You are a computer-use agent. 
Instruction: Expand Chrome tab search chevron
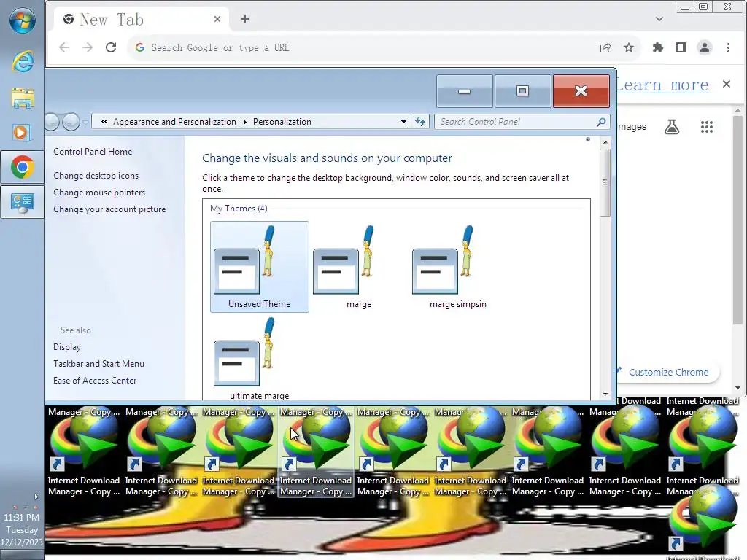(659, 19)
